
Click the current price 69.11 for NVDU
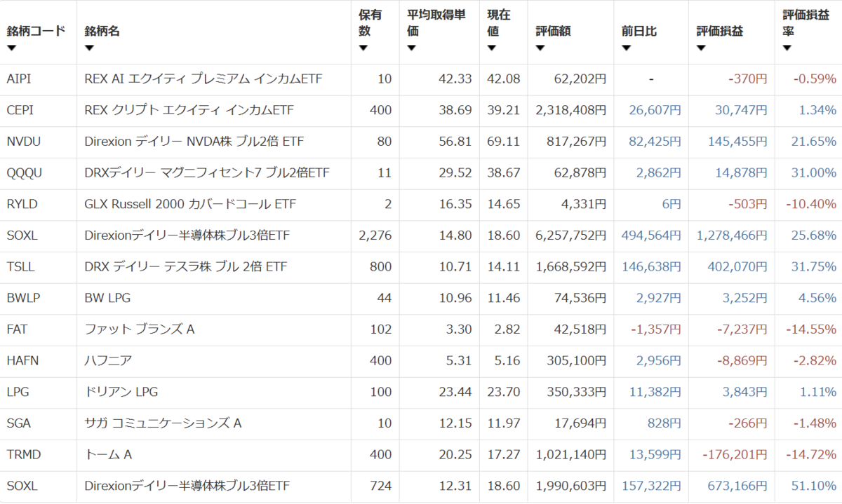504,142
